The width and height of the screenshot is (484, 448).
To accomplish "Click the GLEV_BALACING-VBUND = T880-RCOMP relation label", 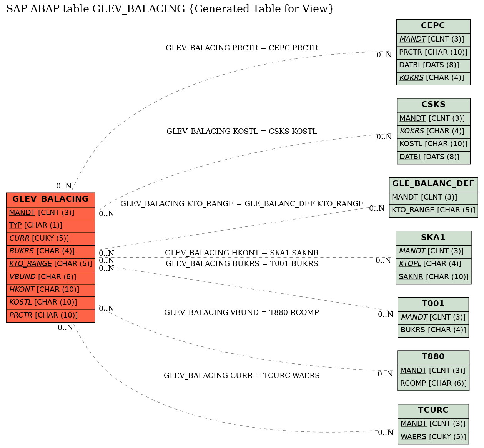I will pyautogui.click(x=242, y=313).
